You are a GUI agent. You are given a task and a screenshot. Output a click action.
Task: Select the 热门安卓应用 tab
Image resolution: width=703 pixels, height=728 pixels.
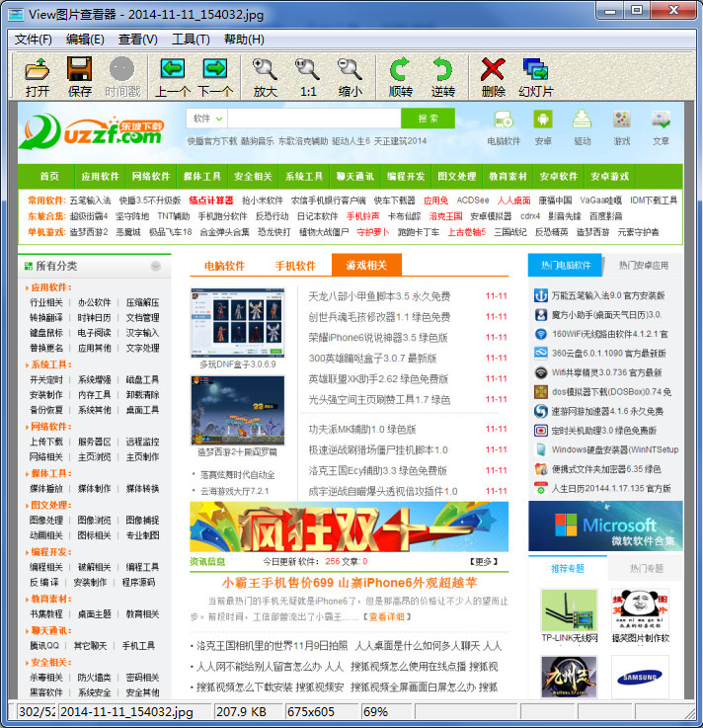click(x=643, y=265)
